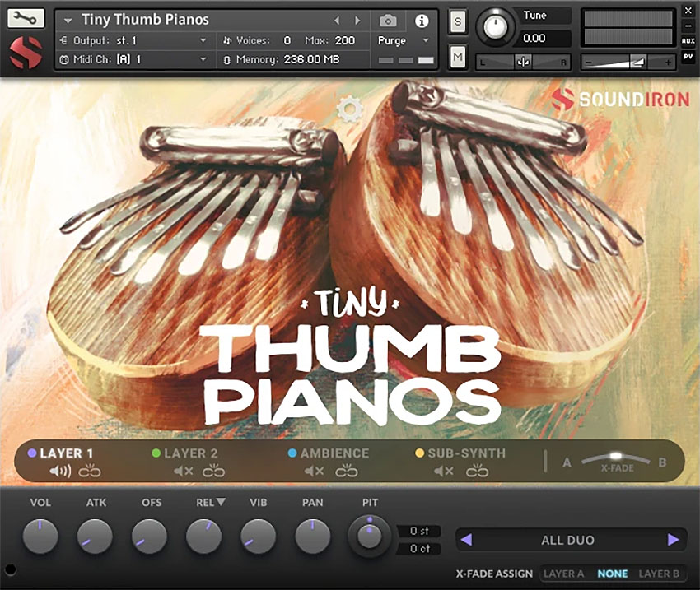Click the Soundiron S logo in the header
This screenshot has height=590, width=700.
click(26, 53)
